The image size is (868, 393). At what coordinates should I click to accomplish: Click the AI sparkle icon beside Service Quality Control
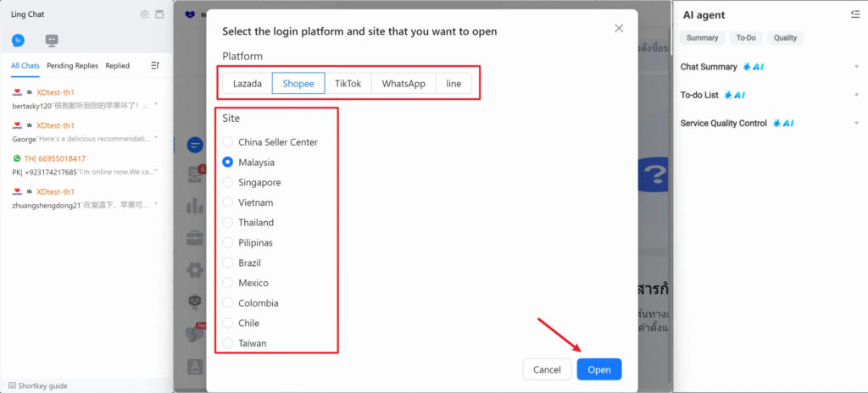coord(784,124)
